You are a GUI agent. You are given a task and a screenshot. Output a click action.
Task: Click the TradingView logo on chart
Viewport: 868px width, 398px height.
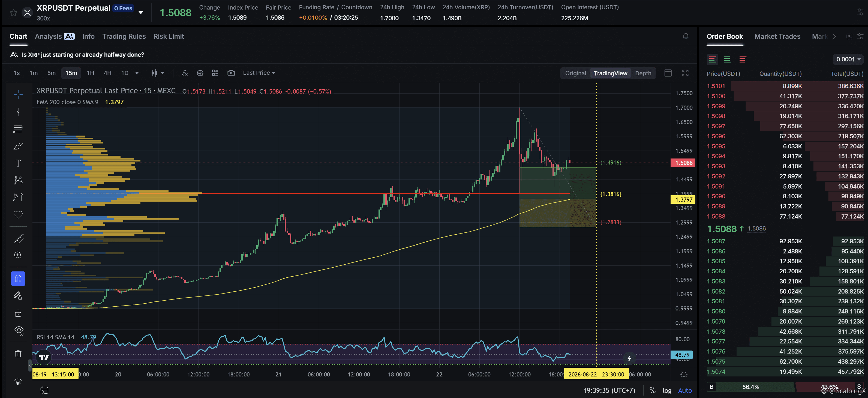[x=43, y=357]
